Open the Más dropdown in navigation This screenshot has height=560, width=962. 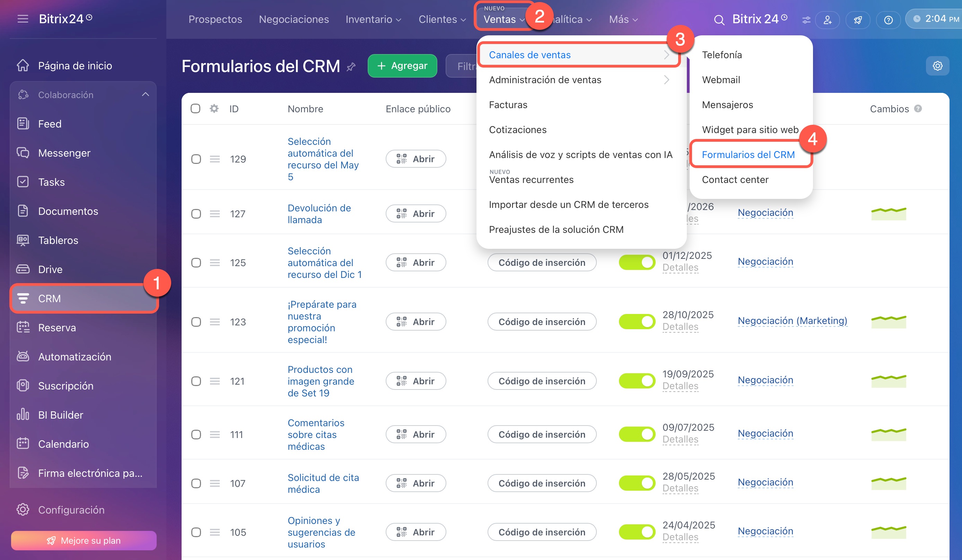tap(623, 19)
